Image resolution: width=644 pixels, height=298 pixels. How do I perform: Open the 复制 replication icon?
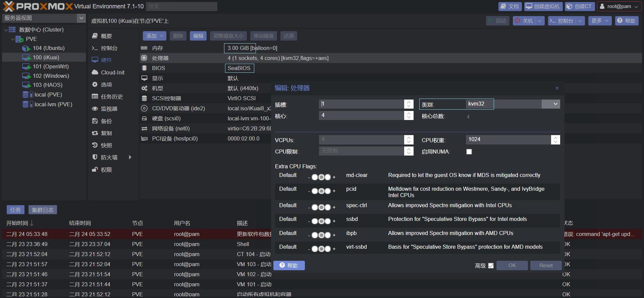(95, 133)
